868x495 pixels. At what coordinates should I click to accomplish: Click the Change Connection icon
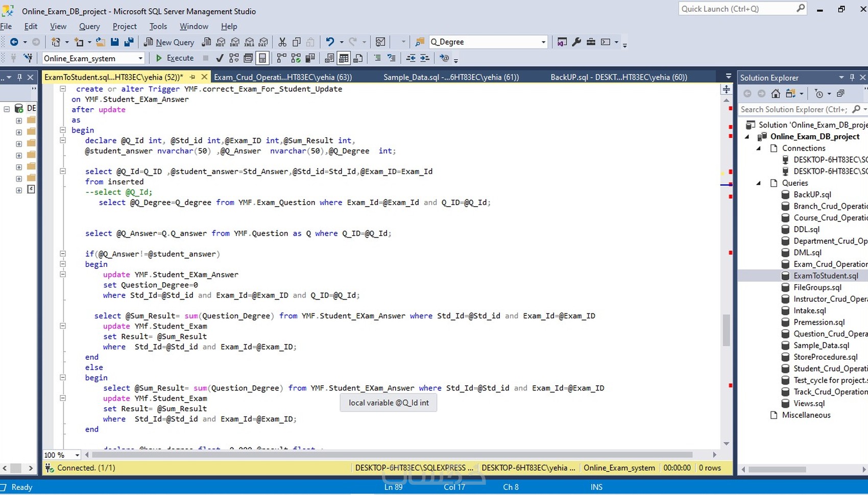[28, 58]
